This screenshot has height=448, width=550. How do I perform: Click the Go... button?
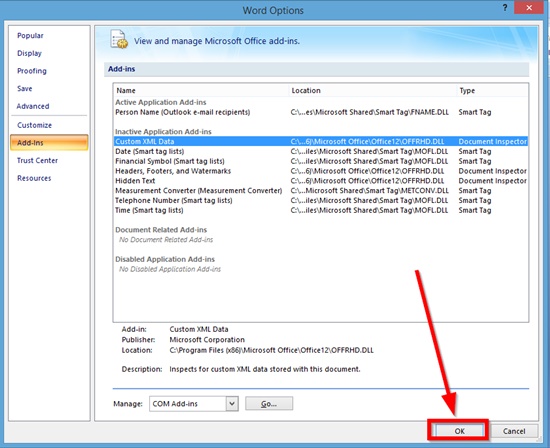269,403
